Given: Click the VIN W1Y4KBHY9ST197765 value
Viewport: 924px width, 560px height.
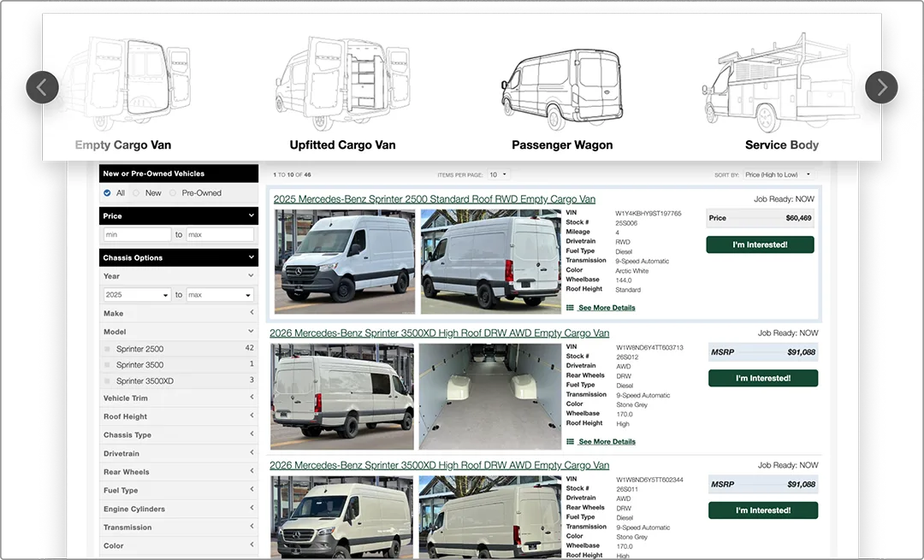Looking at the screenshot, I should 649,213.
